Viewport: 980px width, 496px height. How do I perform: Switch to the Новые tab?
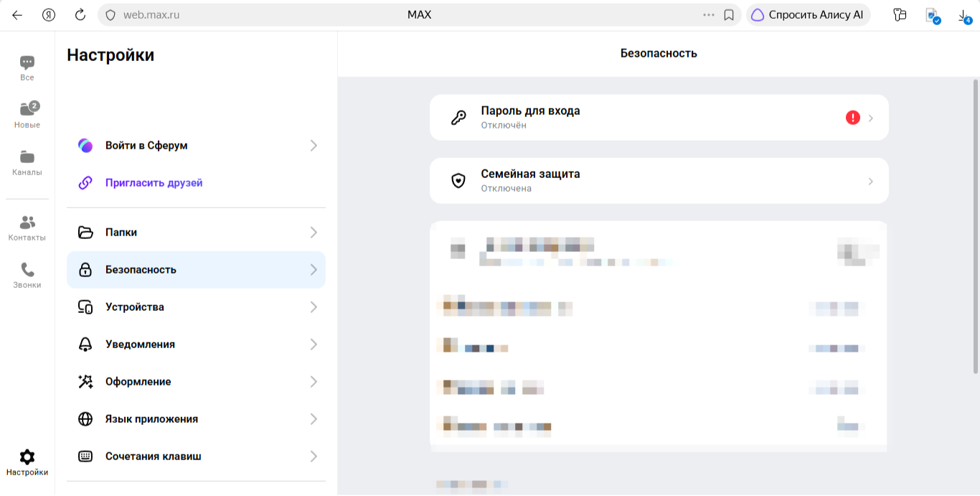click(27, 115)
